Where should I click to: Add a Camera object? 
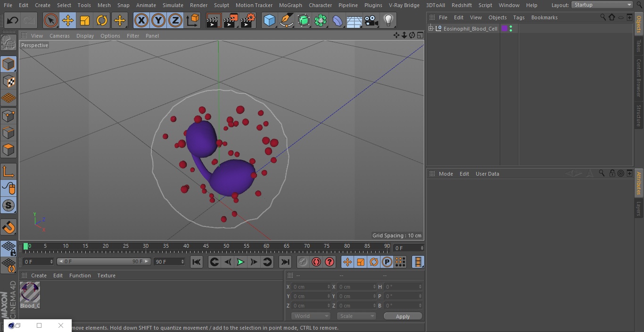click(x=372, y=20)
